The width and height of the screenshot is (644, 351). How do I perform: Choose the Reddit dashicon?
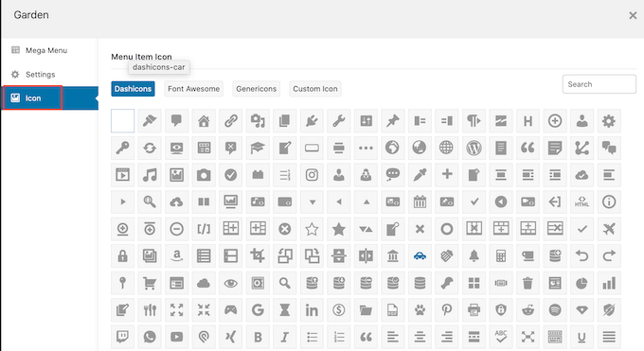528,310
